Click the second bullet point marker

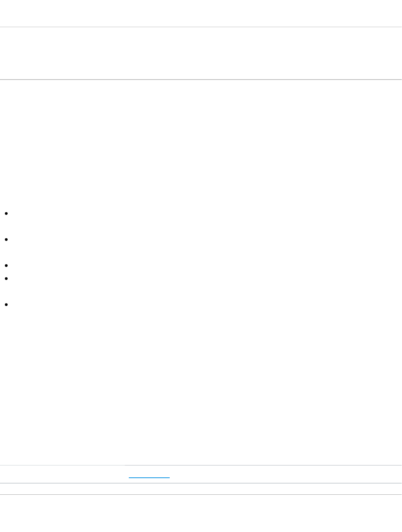click(7, 239)
